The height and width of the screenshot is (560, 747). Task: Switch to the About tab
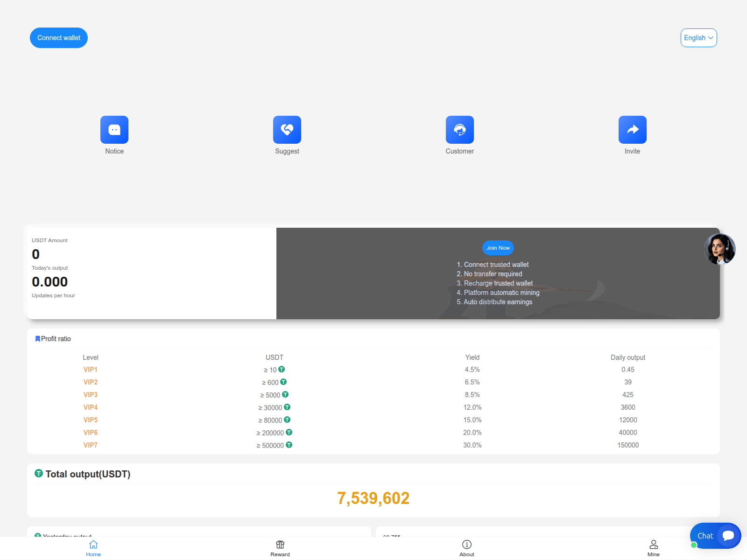[x=466, y=549]
